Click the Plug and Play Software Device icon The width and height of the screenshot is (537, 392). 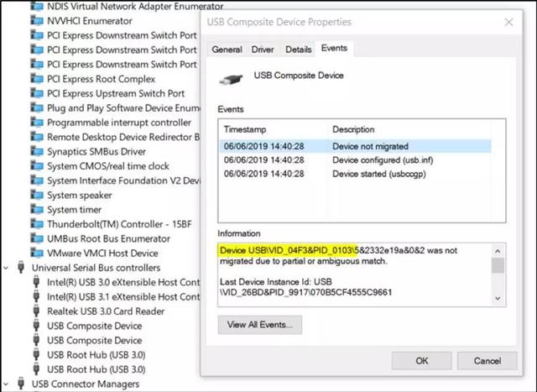click(37, 108)
